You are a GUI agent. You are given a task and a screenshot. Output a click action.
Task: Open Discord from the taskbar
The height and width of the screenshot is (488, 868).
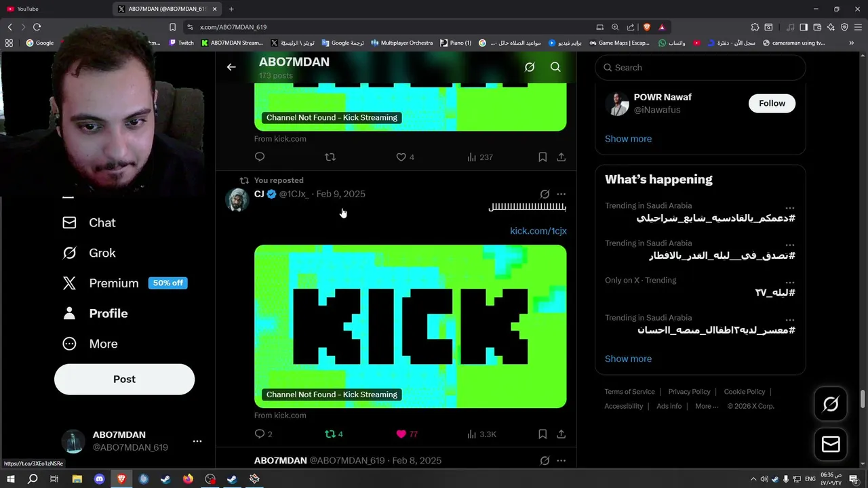pyautogui.click(x=99, y=479)
